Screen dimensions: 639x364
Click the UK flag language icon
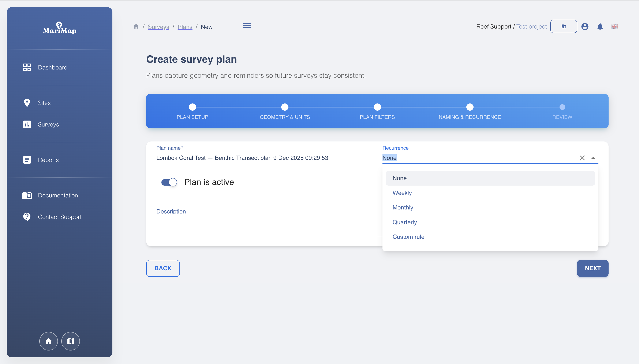coord(615,27)
